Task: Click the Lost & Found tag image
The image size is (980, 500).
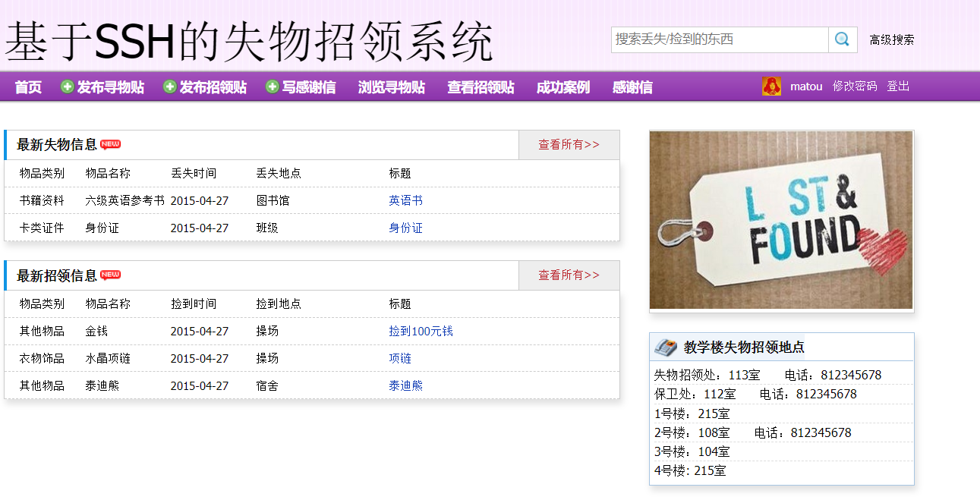Action: [781, 220]
